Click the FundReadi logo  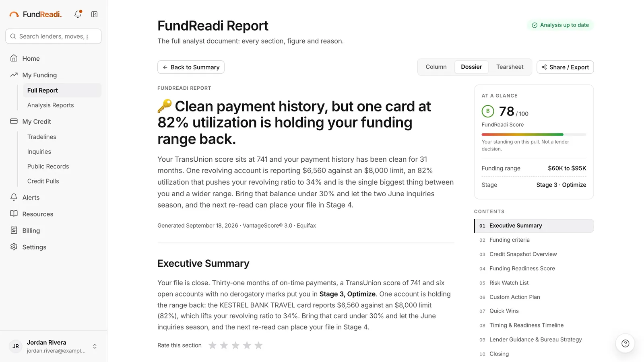tap(35, 14)
